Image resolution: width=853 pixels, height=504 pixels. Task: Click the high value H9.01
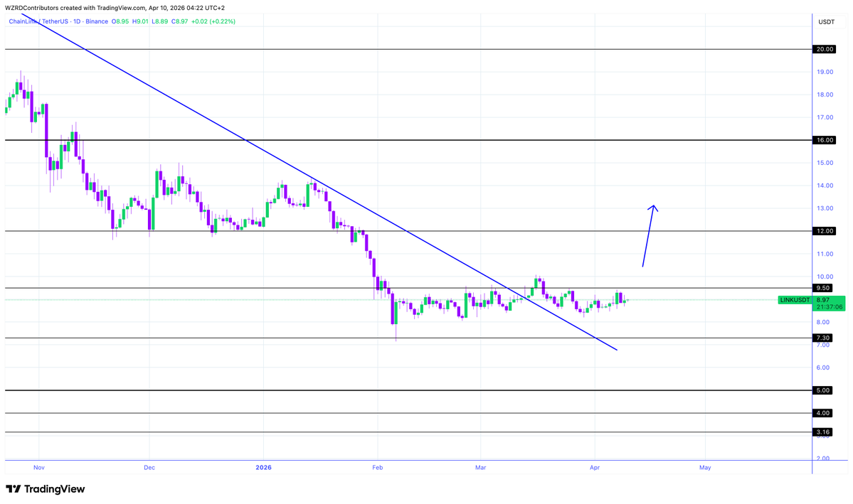[x=140, y=21]
